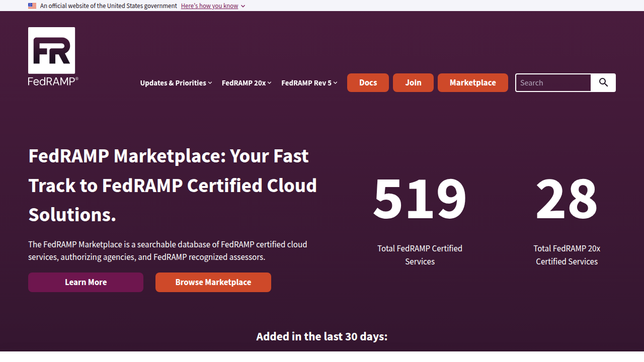Screen dimensions: 644x362
Task: Open Updates & Priorities dropdown menu
Action: pyautogui.click(x=176, y=83)
